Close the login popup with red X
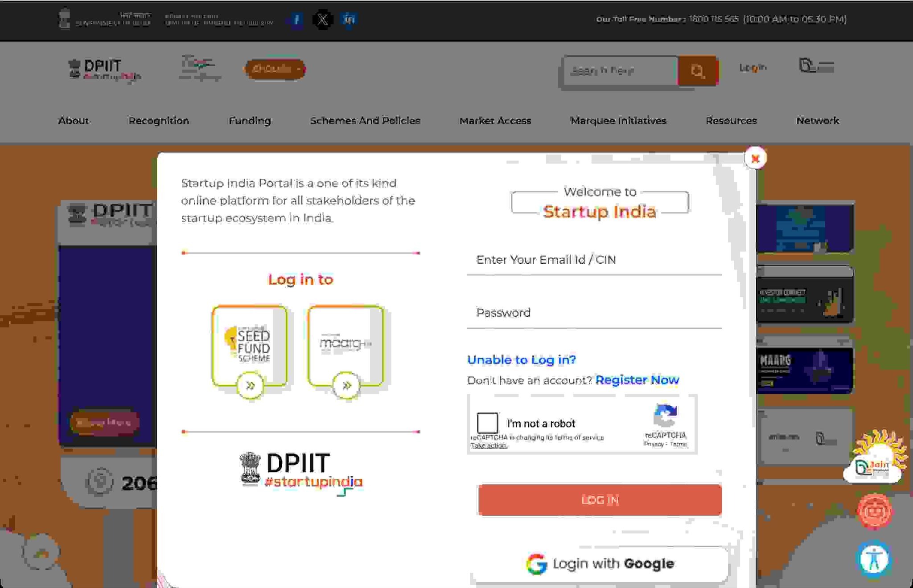 755,158
